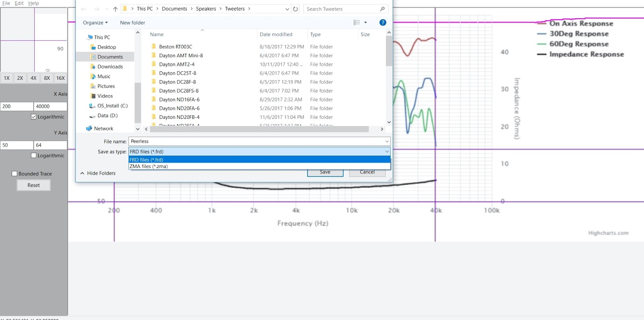Open the dialog help question mark icon

(383, 23)
